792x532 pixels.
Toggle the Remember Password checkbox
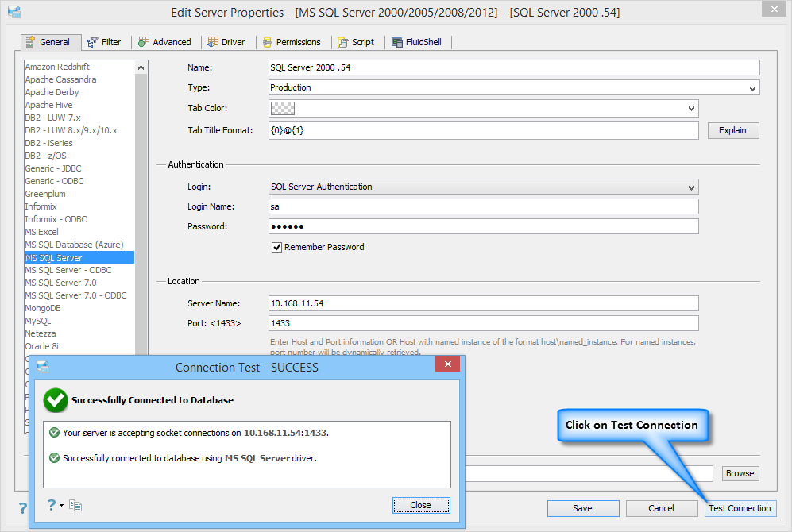276,247
